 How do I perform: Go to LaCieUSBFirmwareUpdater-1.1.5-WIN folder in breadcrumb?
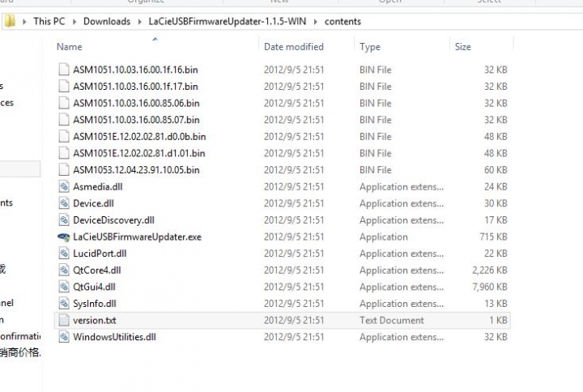tap(228, 21)
